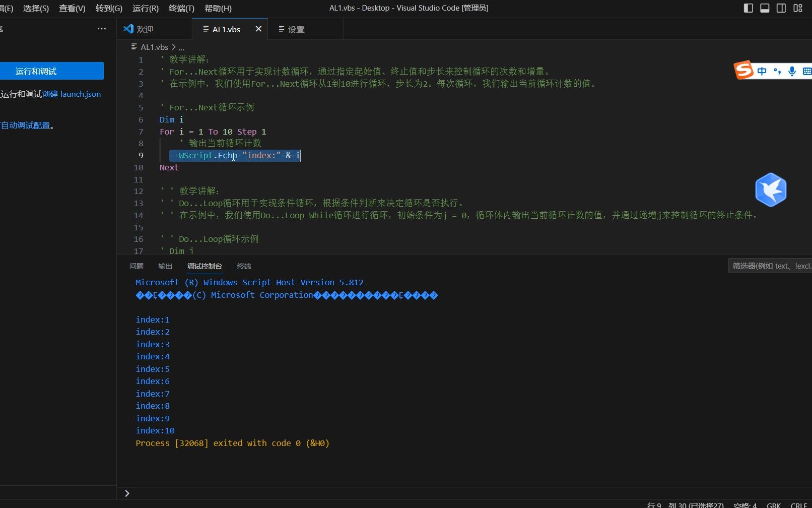Switch to 欢迎 editor tab
Screen dimensions: 812x508
(x=154, y=29)
